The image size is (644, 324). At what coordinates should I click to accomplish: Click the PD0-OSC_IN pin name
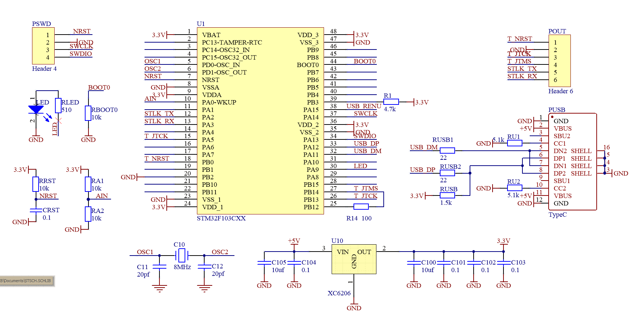click(x=221, y=65)
